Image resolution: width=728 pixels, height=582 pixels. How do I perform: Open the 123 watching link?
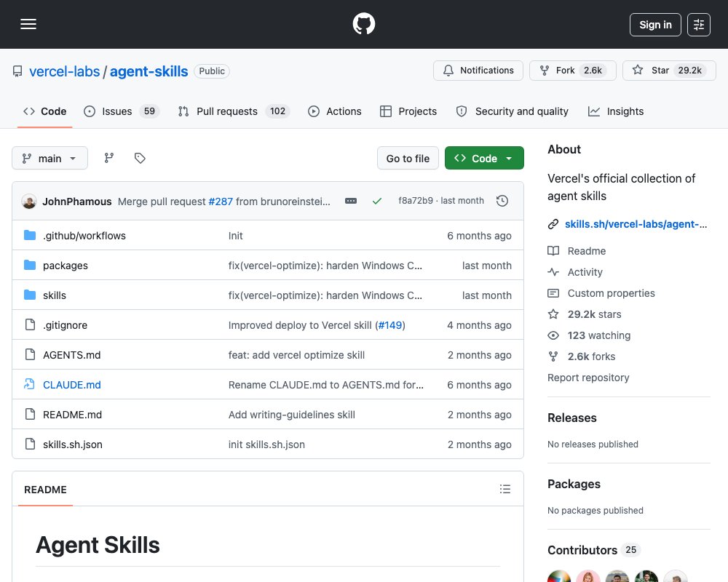[589, 335]
